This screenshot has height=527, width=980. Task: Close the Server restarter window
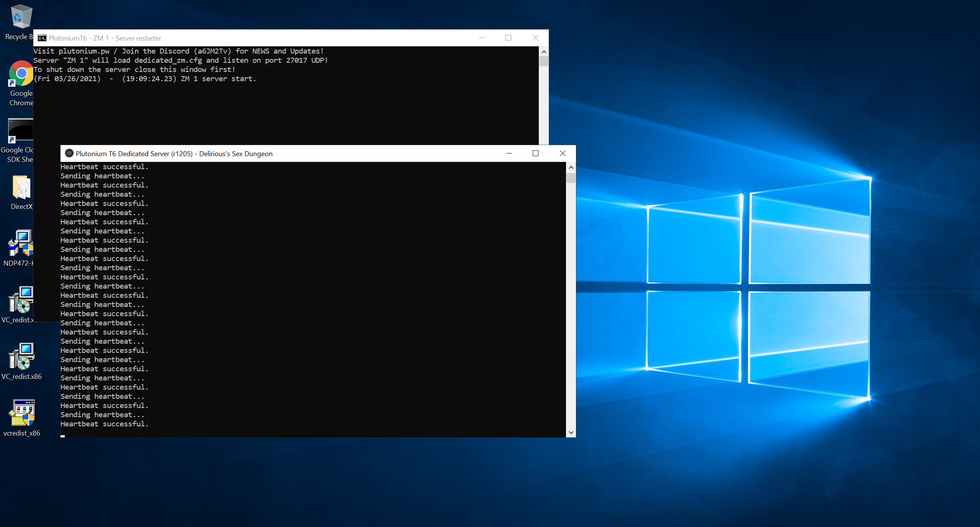tap(535, 38)
